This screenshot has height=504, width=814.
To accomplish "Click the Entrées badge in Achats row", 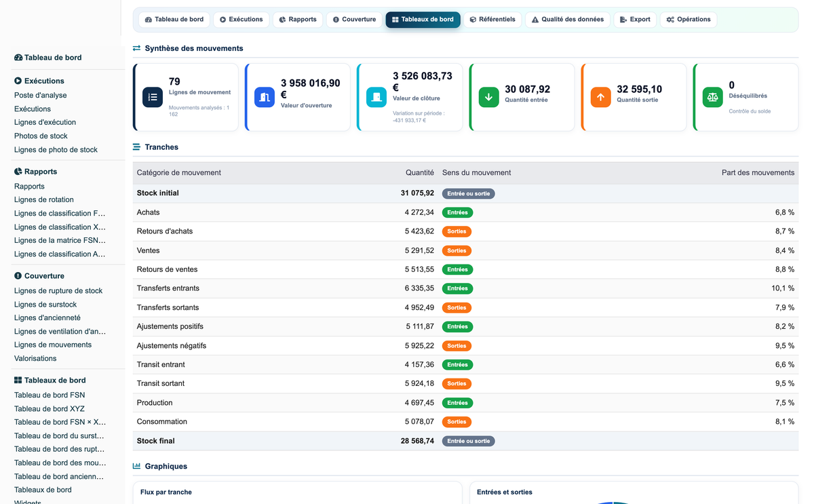I will pos(458,212).
